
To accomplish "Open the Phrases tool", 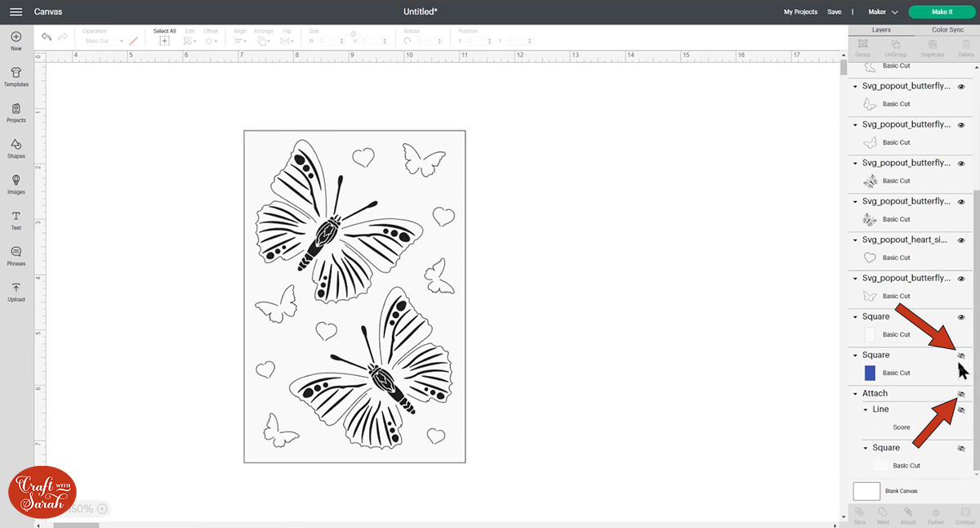I will 16,256.
